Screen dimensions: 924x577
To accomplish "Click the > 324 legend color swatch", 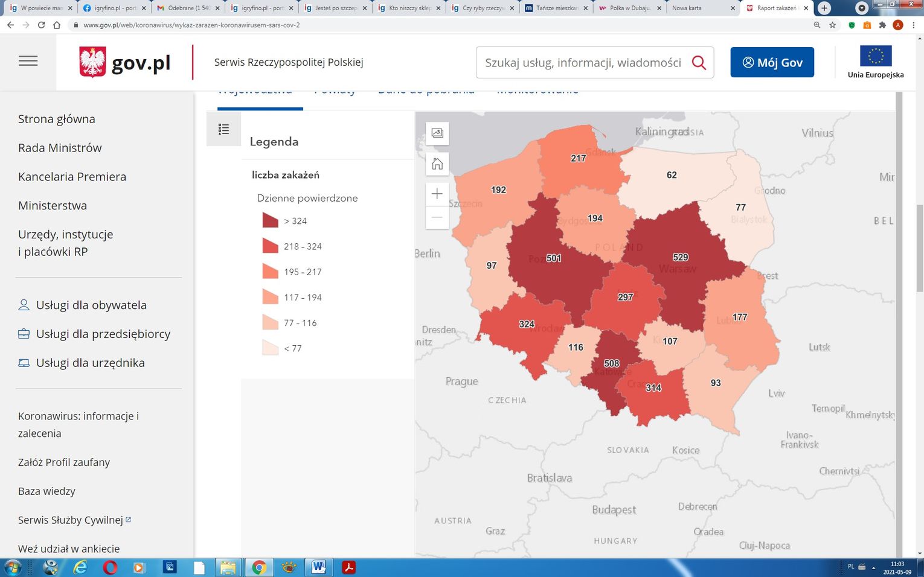I will pyautogui.click(x=270, y=221).
